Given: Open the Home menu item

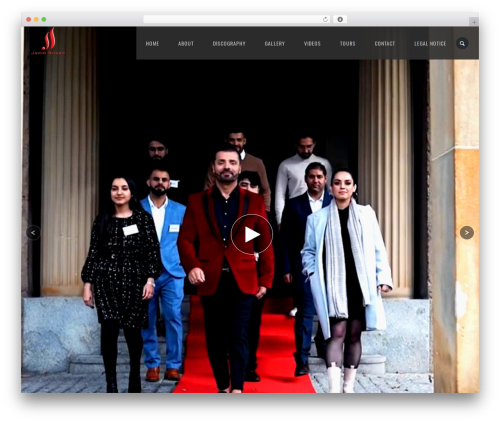Looking at the screenshot, I should (x=152, y=44).
